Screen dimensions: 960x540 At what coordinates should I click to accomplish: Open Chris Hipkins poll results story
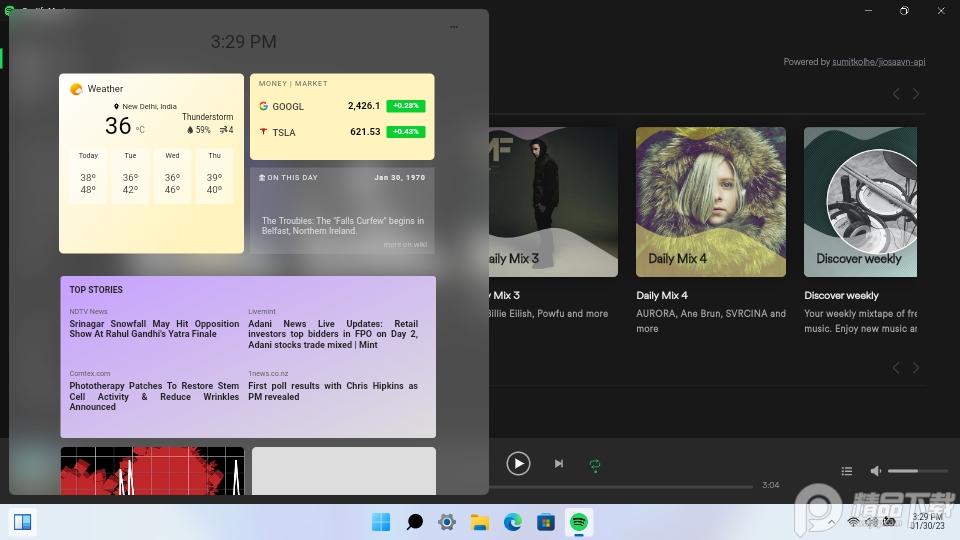[x=333, y=391]
